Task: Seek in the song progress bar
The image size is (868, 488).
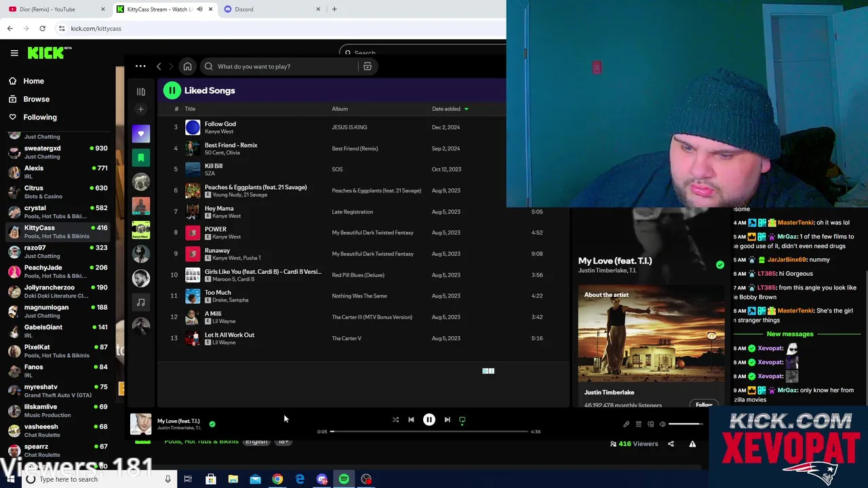Action: (429, 431)
